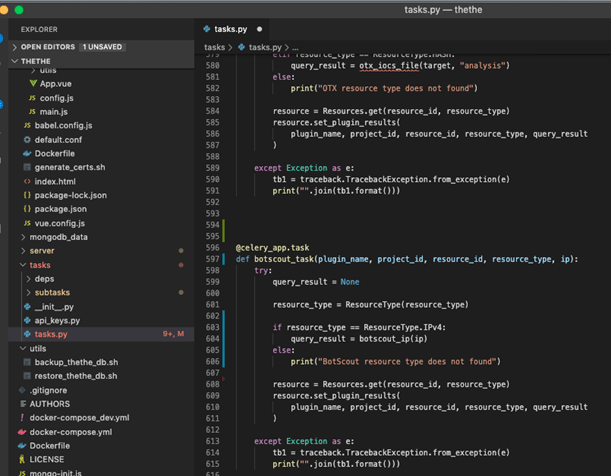Screen dimensions: 611x476
Task: Open backup_thethe_db.sh script
Action: [x=76, y=362]
